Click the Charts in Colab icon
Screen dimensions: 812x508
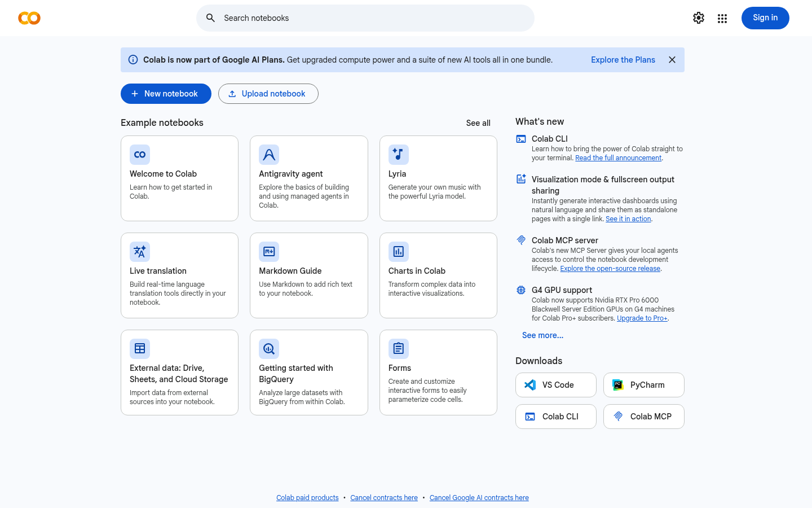[x=399, y=252]
